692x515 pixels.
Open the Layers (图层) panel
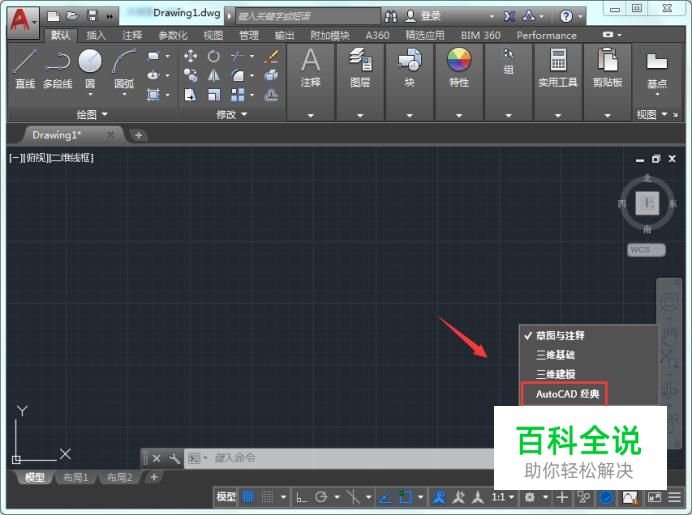[x=360, y=67]
